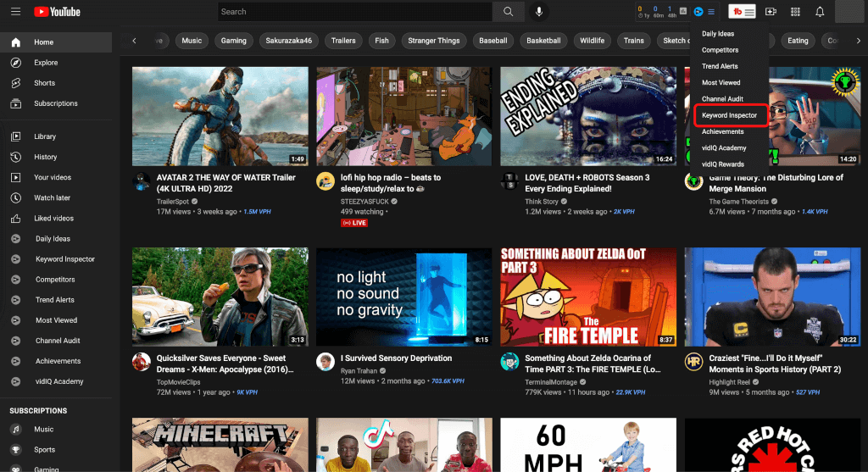
Task: Click the Search input field
Action: tap(354, 12)
